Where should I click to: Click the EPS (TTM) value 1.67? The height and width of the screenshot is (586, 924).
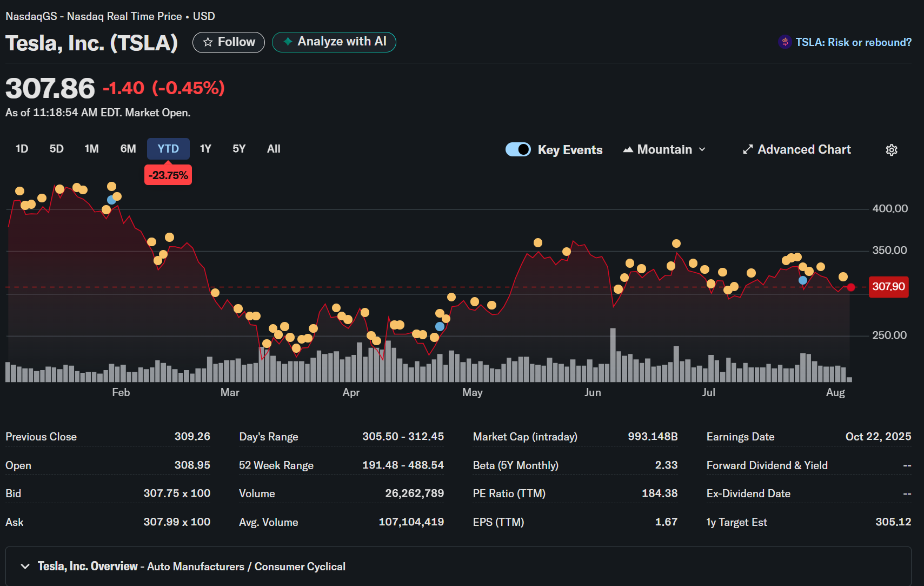tap(666, 522)
